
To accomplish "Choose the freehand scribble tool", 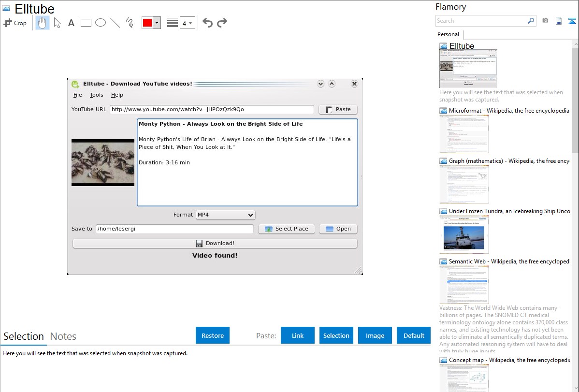I will coord(130,23).
